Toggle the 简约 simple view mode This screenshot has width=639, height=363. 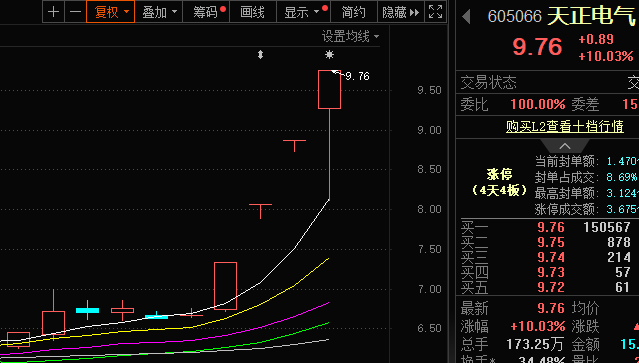click(x=354, y=12)
